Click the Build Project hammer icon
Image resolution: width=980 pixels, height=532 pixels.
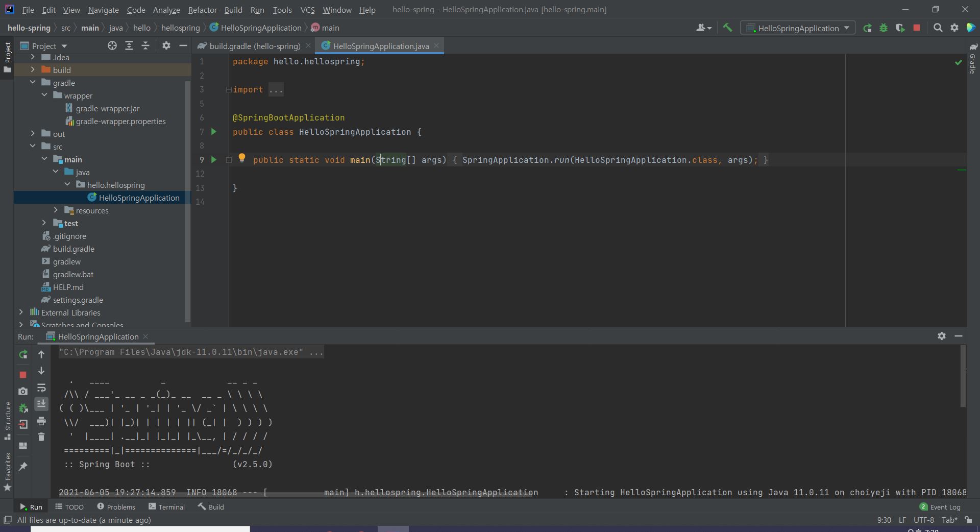[x=727, y=28]
